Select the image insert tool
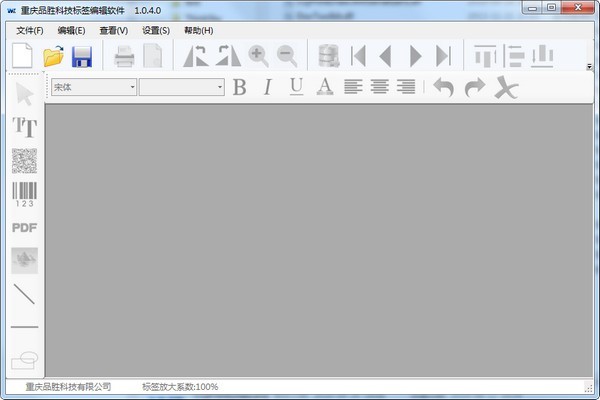 pos(24,260)
